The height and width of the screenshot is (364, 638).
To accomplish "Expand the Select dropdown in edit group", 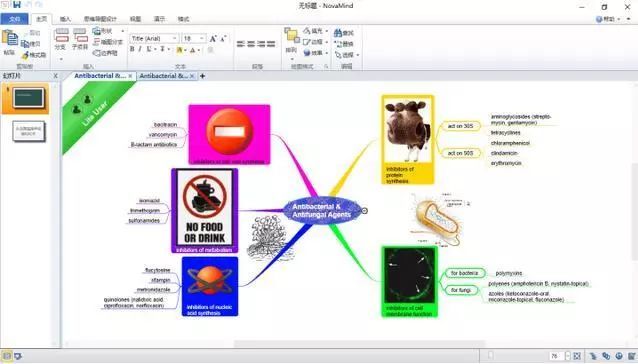I will [x=358, y=55].
